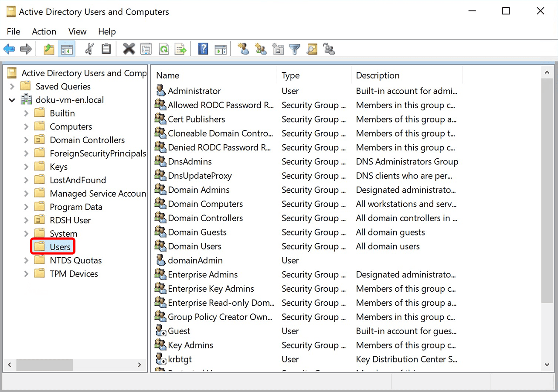Click the Export List toolbar icon

pos(180,49)
